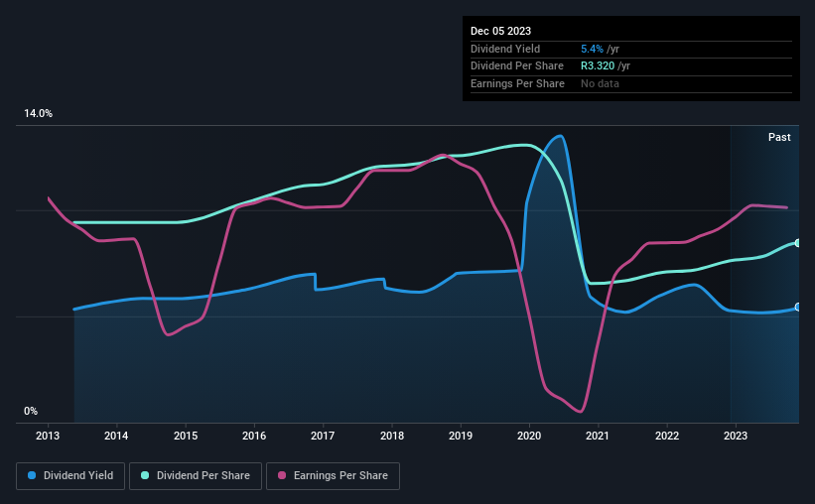Toggle the Earnings Per Share legend button

tap(333, 476)
